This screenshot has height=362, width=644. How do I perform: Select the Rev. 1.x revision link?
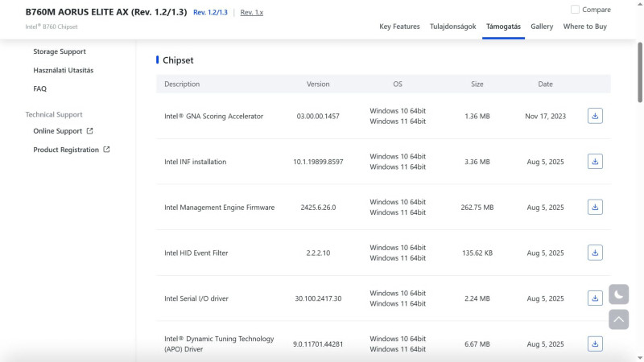point(251,13)
